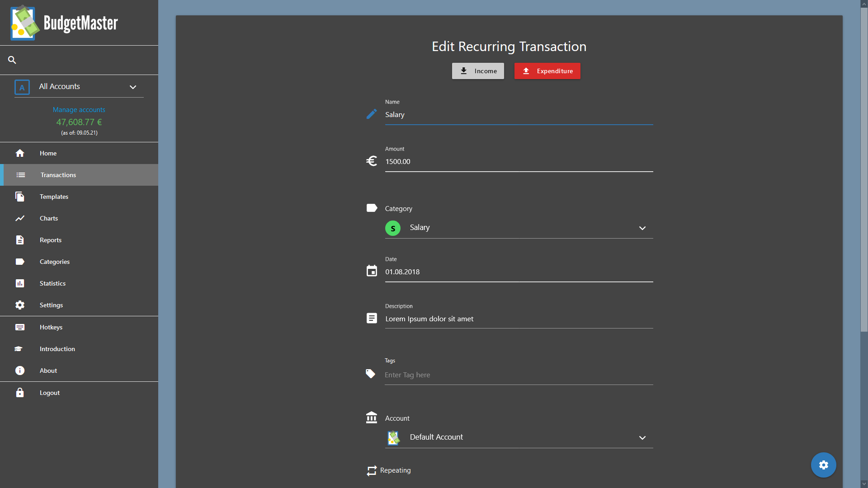
Task: Click the Enter Tag here field
Action: tap(519, 375)
